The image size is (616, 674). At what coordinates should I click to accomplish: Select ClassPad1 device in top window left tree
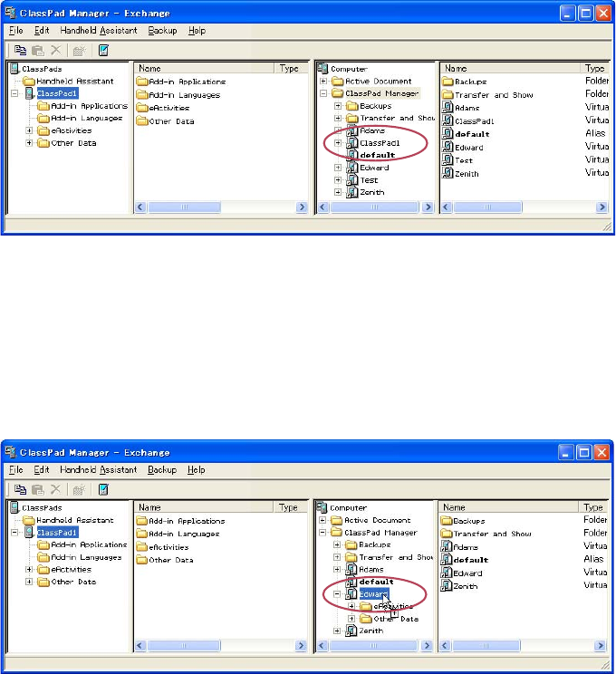[57, 93]
